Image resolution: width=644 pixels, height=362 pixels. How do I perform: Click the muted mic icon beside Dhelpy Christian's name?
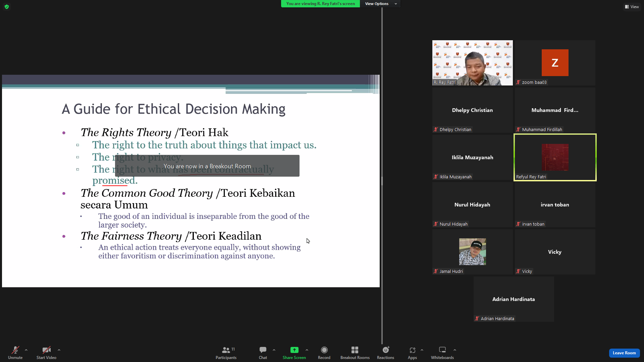(436, 129)
